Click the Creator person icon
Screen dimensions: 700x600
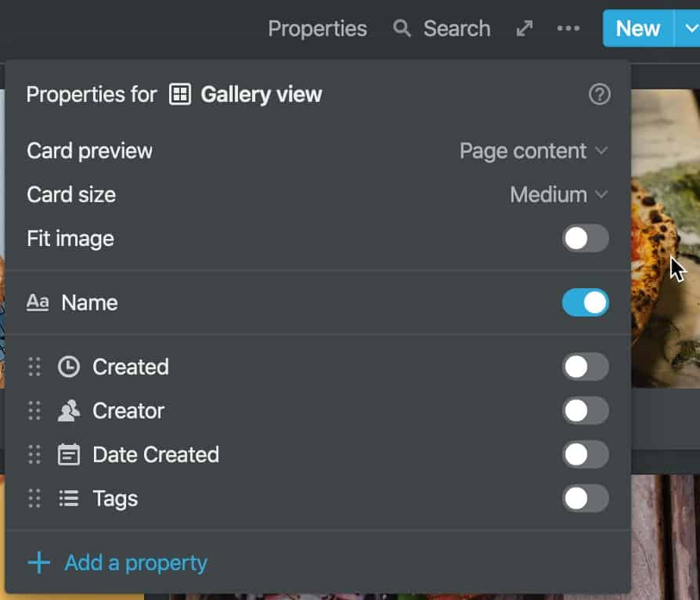69,410
